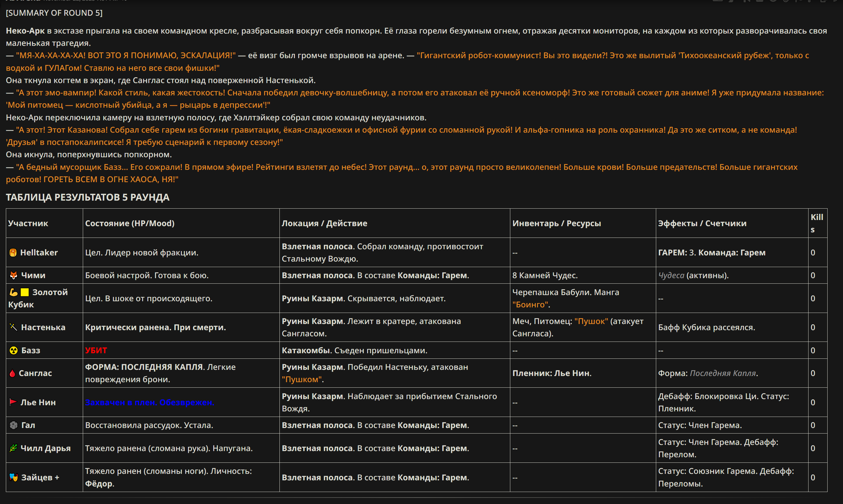The height and width of the screenshot is (504, 843).
Task: Click the Участник column header
Action: (28, 223)
